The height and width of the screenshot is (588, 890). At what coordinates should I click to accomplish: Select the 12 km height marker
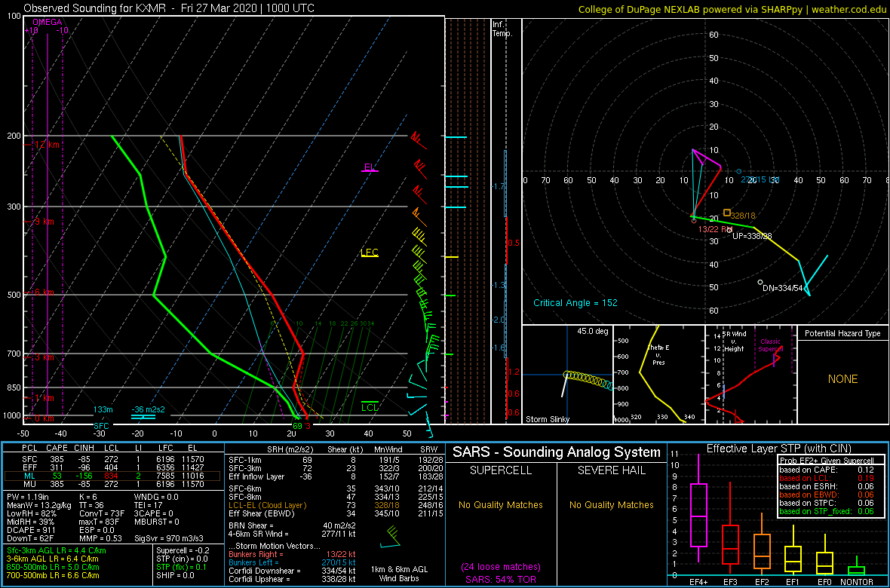click(x=44, y=145)
